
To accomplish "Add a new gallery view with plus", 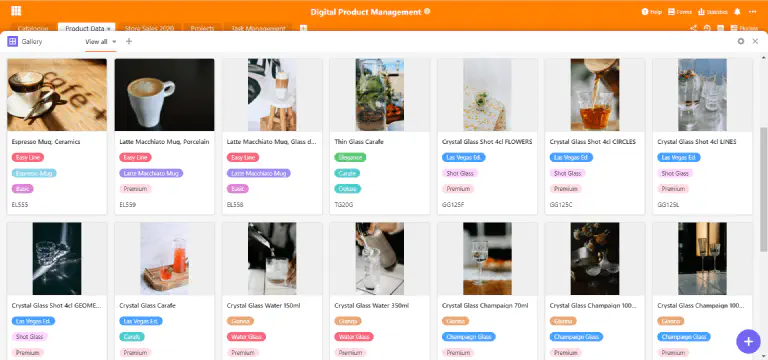I will click(129, 42).
